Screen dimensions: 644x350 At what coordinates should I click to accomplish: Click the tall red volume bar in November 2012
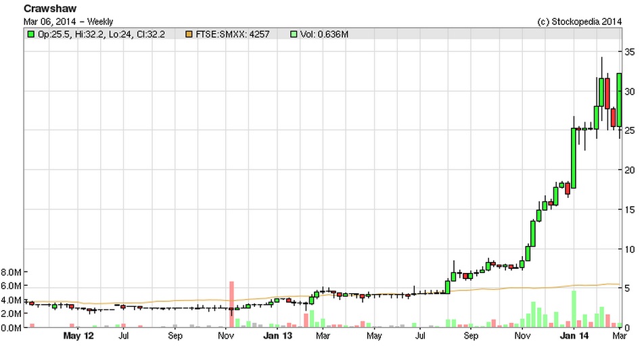coord(231,305)
